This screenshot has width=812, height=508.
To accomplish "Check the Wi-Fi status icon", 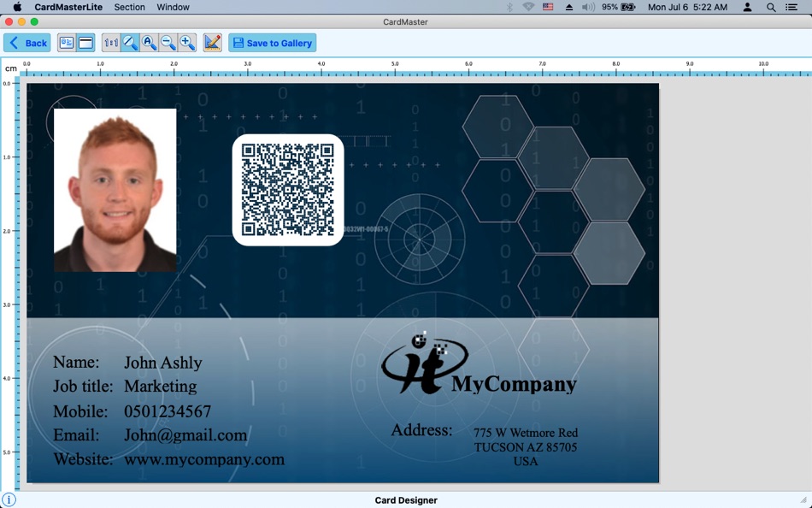I will 528,7.
